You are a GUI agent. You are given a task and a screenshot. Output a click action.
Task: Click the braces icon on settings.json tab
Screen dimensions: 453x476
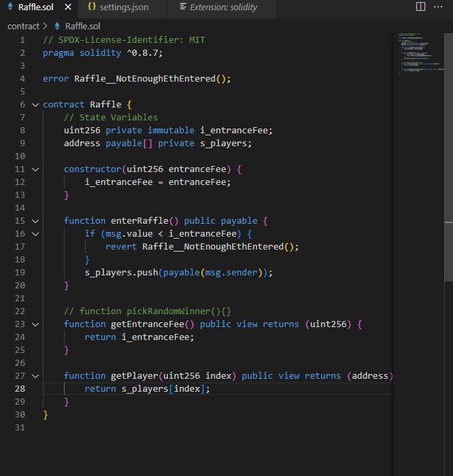pos(92,6)
